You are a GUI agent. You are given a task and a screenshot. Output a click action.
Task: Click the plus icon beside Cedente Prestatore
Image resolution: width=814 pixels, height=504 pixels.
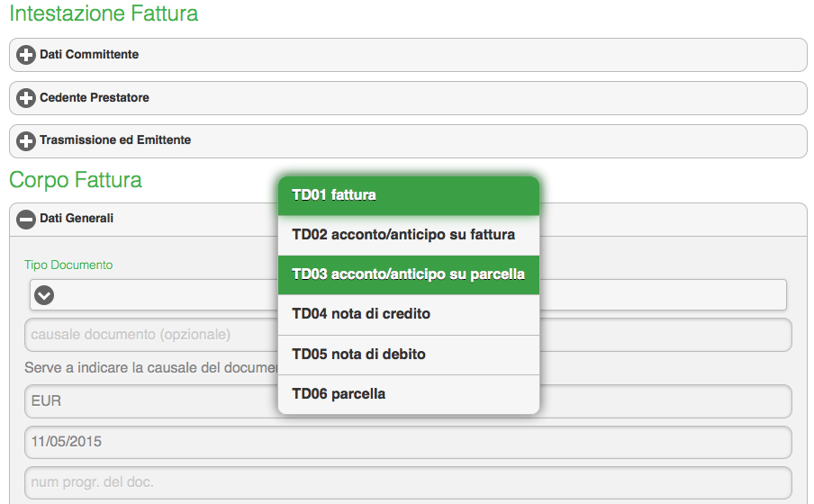coord(26,98)
